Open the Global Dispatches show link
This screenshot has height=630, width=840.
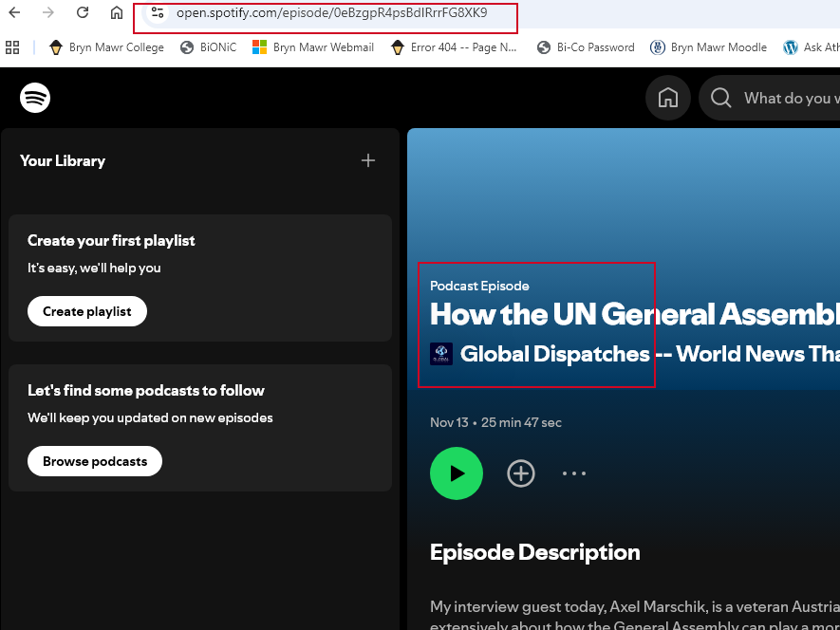[649, 354]
